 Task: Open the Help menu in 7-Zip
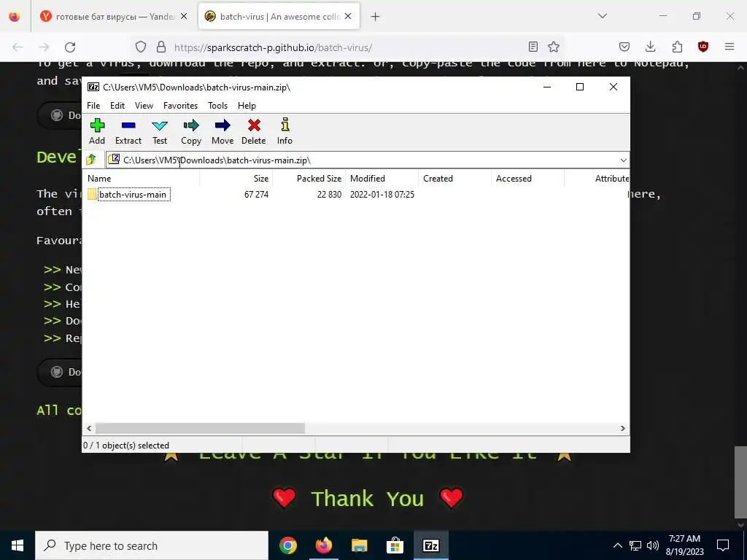[x=247, y=106]
